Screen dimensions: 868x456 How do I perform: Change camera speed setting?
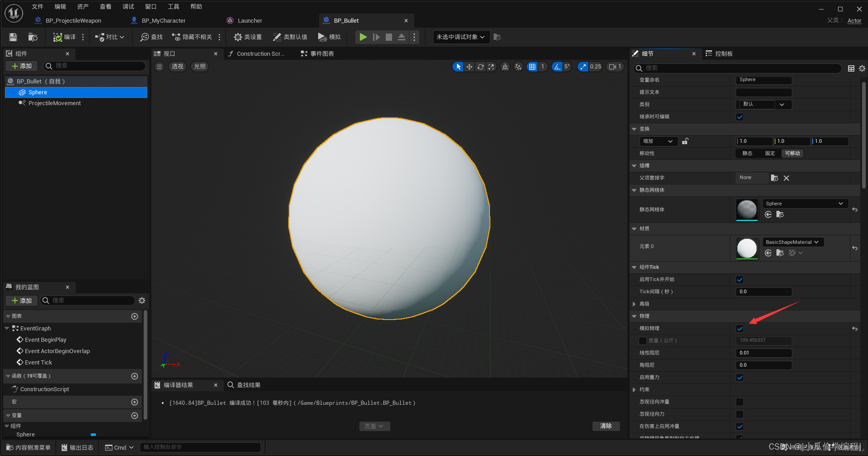(x=615, y=67)
